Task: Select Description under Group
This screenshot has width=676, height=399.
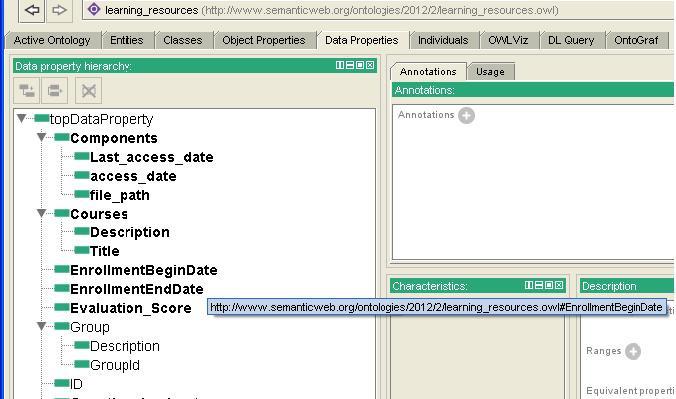Action: coord(125,346)
